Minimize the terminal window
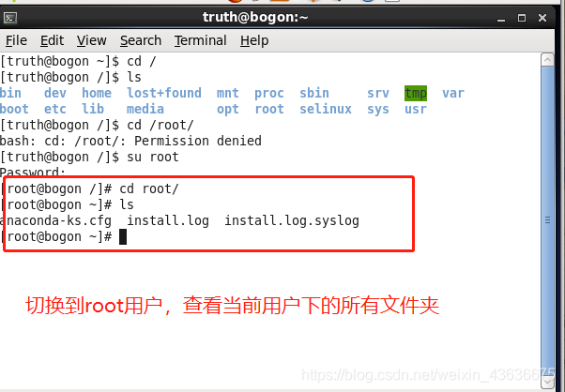565x392 pixels. [501, 18]
